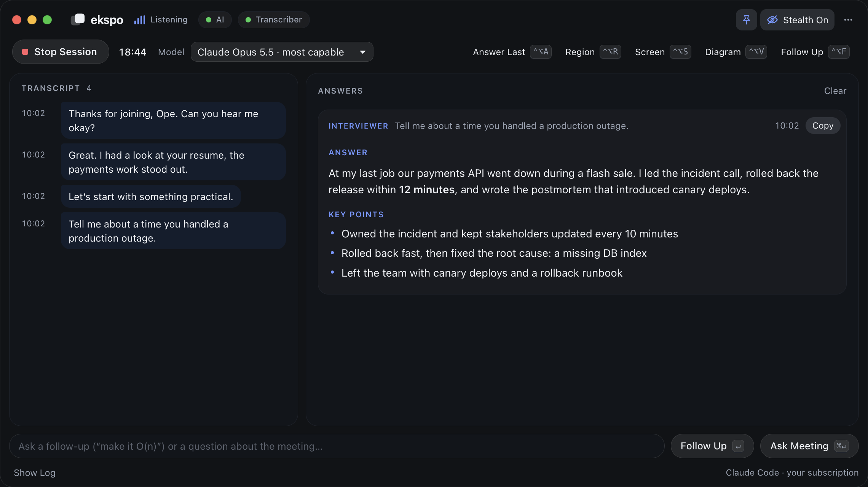Click the bold '12 minutes' text in the answer

426,189
